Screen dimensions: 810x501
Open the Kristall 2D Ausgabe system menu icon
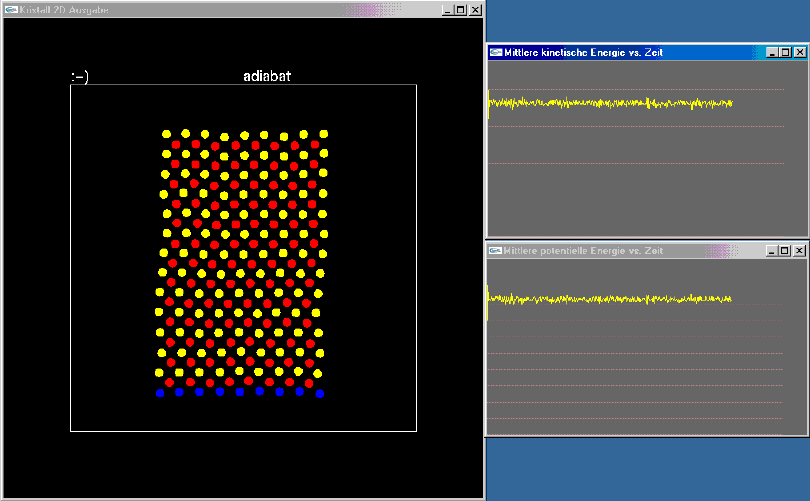coord(11,10)
